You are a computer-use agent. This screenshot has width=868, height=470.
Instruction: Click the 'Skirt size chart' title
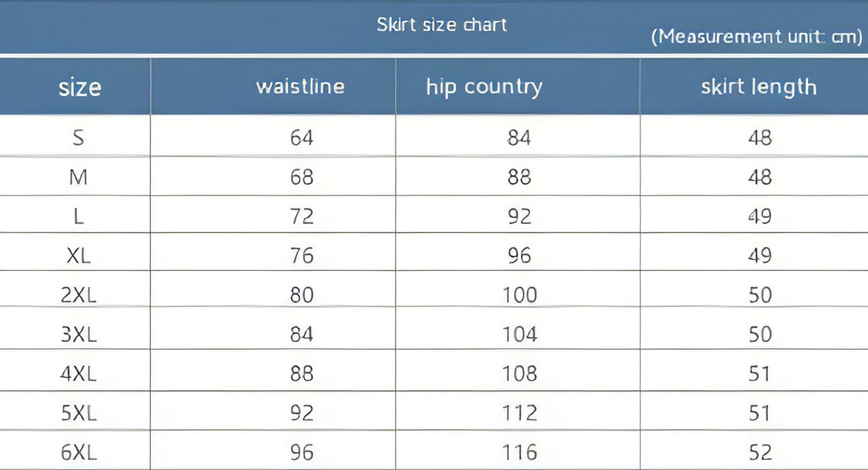click(442, 25)
